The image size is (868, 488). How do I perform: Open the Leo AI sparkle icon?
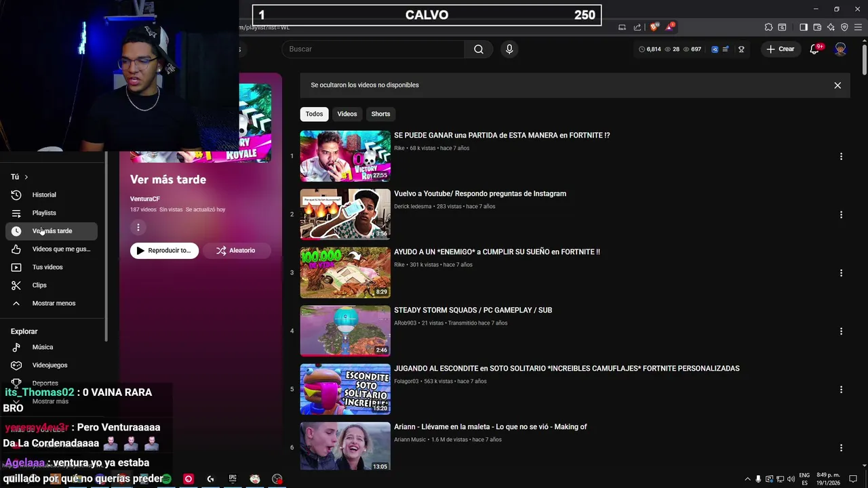(831, 27)
